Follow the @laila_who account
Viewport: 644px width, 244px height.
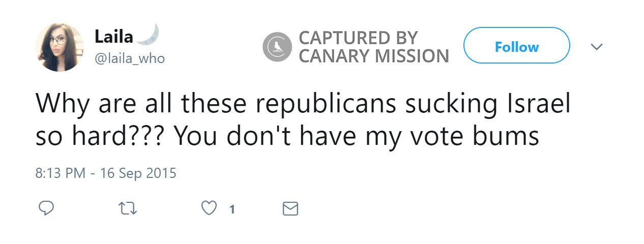pyautogui.click(x=516, y=47)
